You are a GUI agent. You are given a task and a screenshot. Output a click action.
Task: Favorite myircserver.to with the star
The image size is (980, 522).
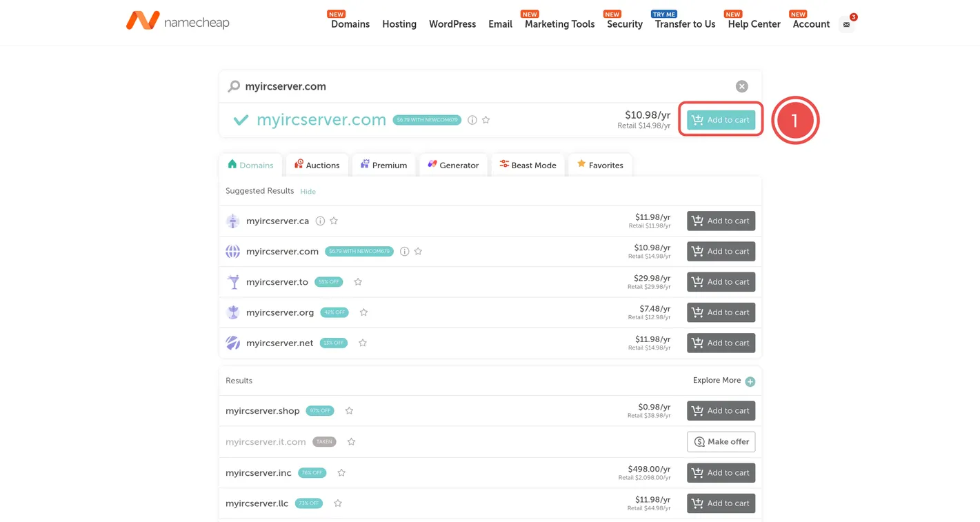358,282
